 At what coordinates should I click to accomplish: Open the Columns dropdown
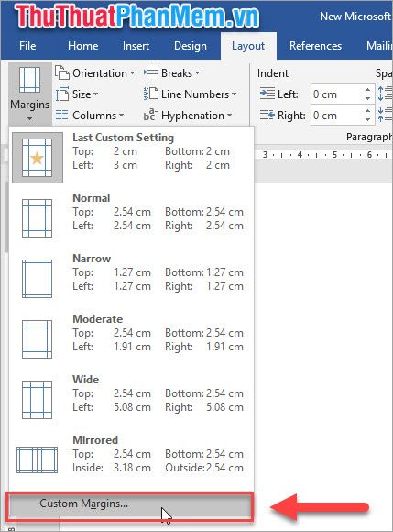(90, 115)
